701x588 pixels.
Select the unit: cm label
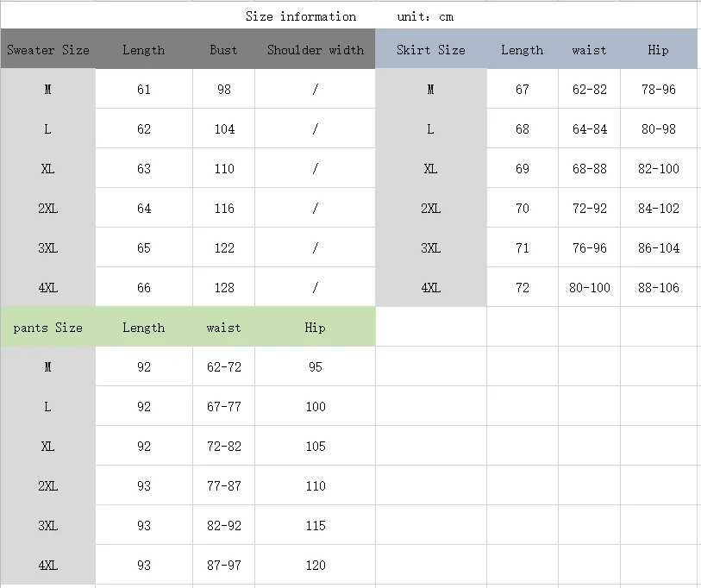(425, 16)
